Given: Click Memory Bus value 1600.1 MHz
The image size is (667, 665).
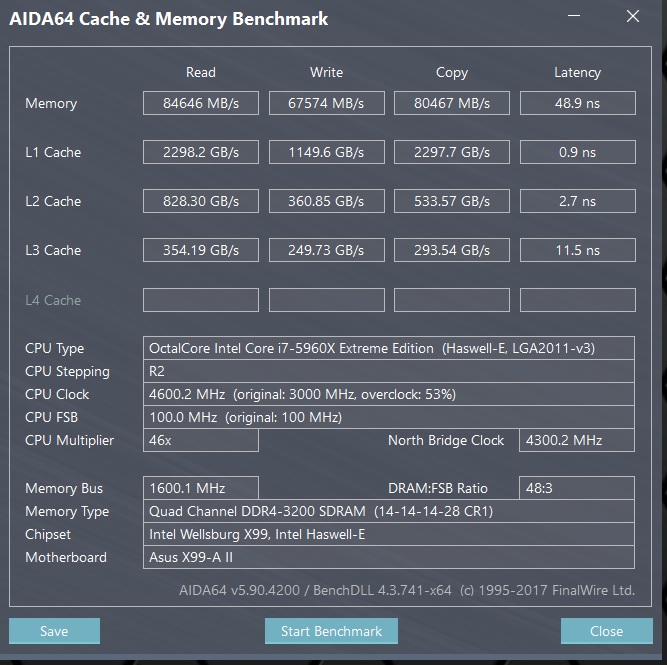Looking at the screenshot, I should (x=201, y=488).
